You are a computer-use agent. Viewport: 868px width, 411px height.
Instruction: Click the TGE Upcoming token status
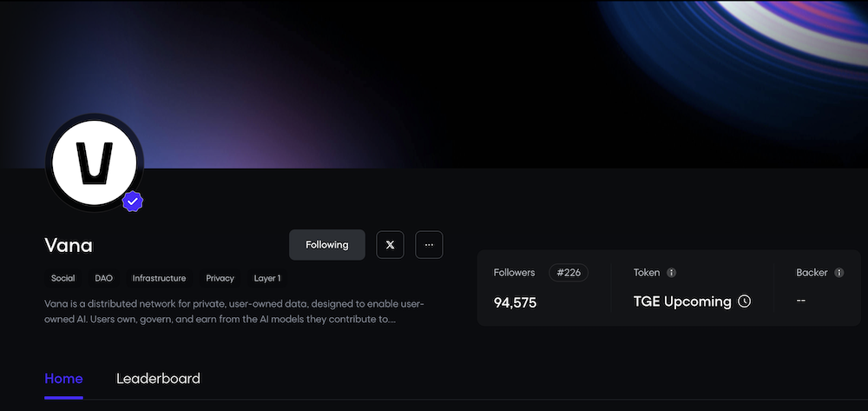click(x=682, y=302)
